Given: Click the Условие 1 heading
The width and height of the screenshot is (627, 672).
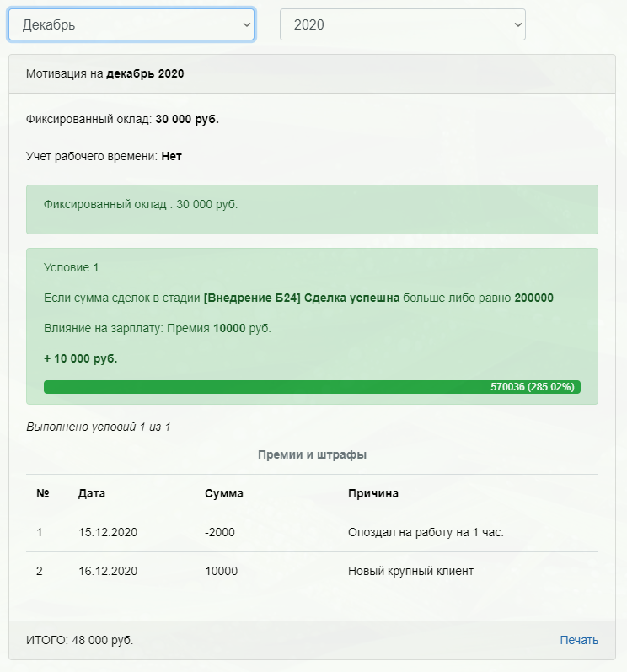Looking at the screenshot, I should [71, 267].
